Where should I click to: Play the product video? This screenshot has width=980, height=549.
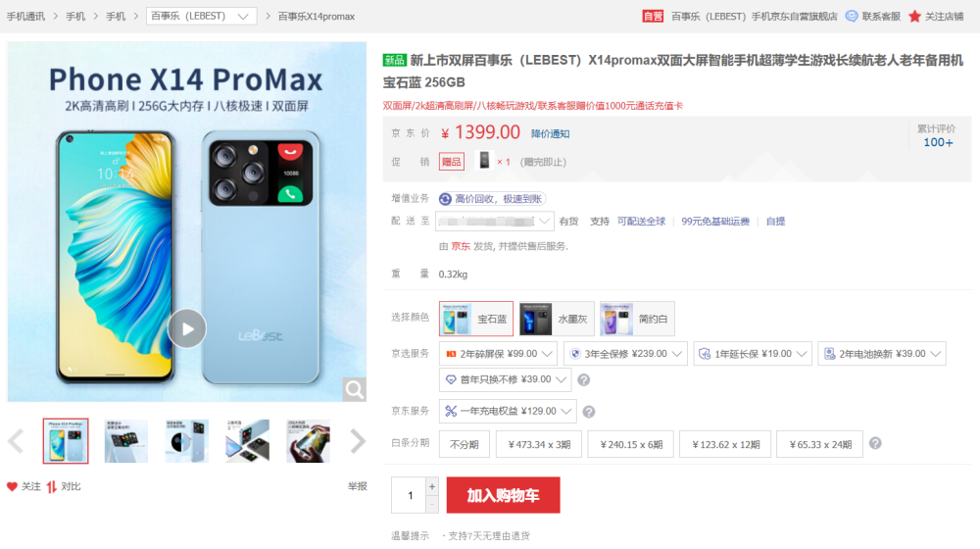187,328
